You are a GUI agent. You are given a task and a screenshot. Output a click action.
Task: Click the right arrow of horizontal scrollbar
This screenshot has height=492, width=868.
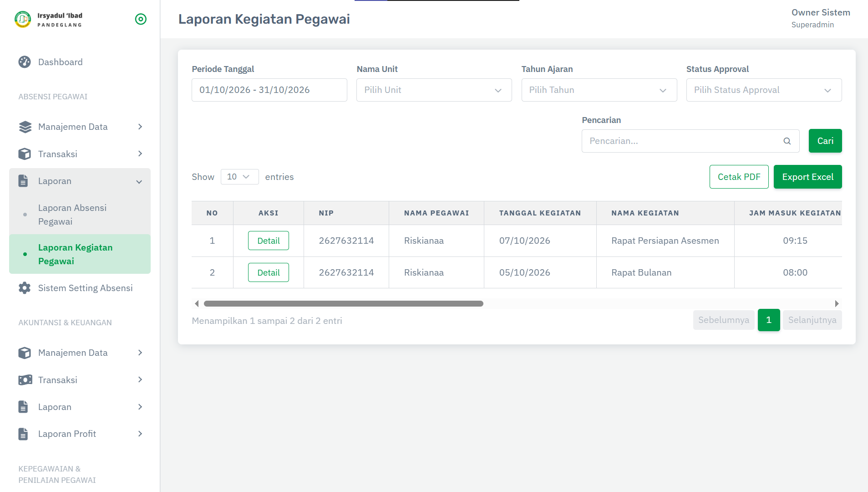tap(837, 303)
